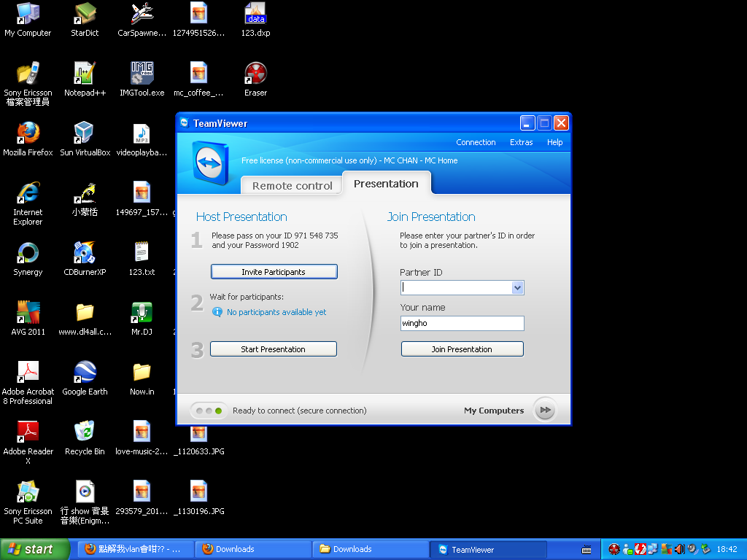Viewport: 747px width, 560px height.
Task: Expand My Computers panel with arrow button
Action: (x=544, y=411)
